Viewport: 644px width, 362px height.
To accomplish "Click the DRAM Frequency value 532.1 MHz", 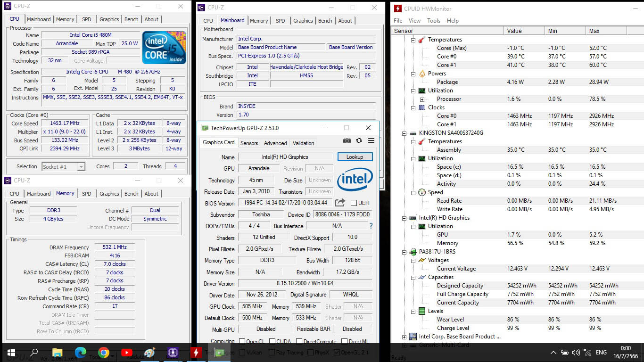I will pyautogui.click(x=115, y=247).
